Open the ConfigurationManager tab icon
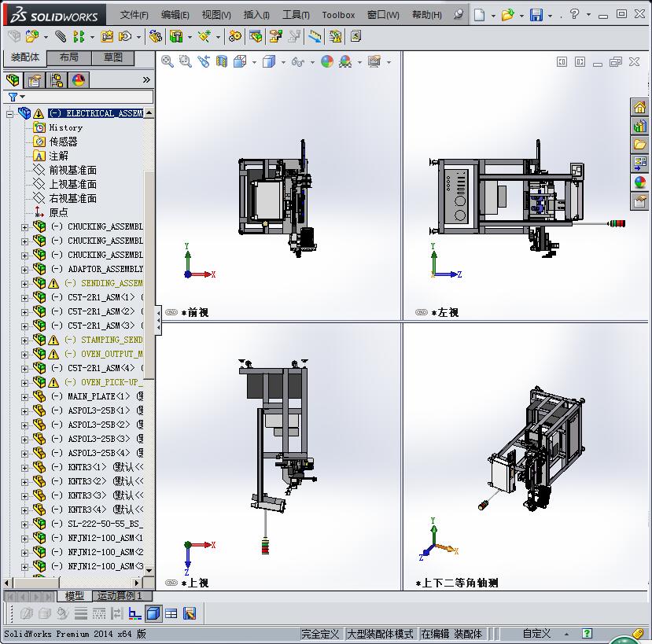This screenshot has height=644, width=652. point(56,80)
